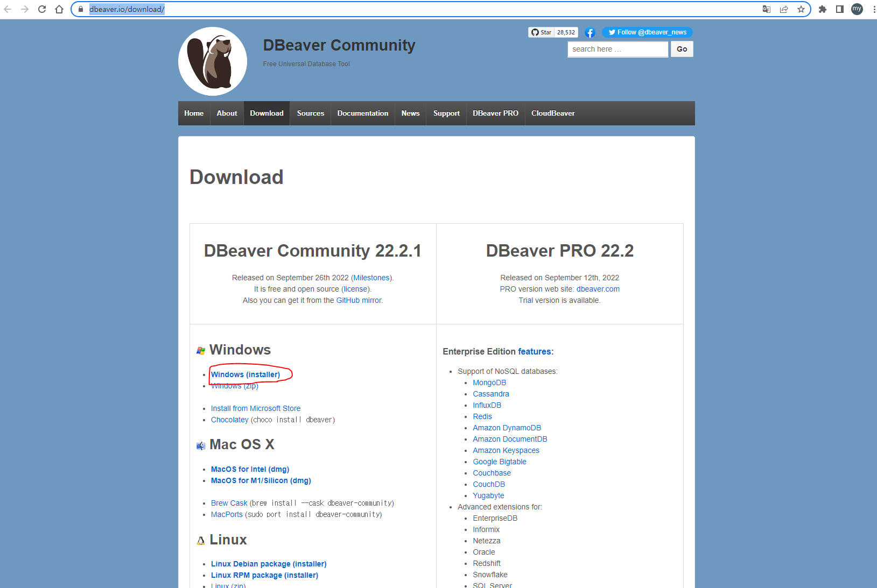Open the Redis link
877x588 pixels.
(x=482, y=416)
